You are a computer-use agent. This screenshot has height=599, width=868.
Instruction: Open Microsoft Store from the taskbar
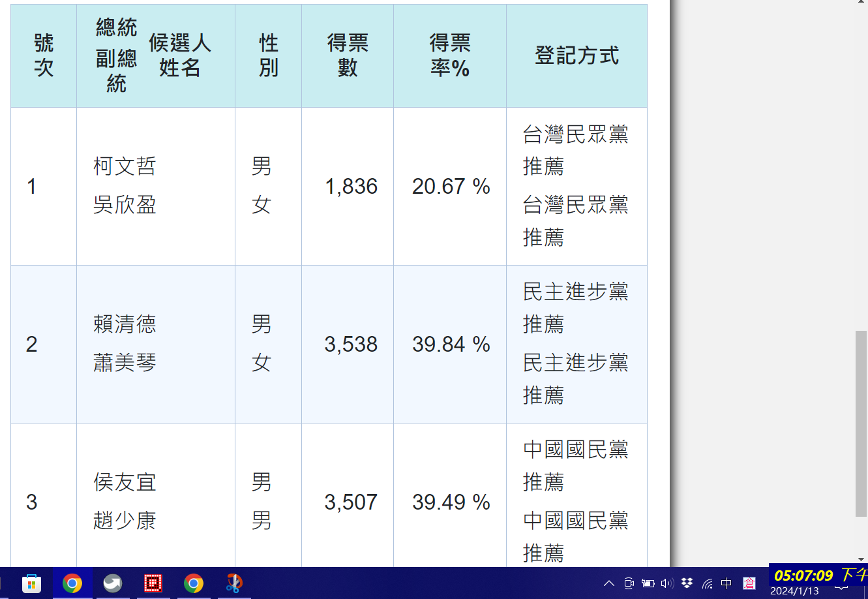pyautogui.click(x=31, y=583)
